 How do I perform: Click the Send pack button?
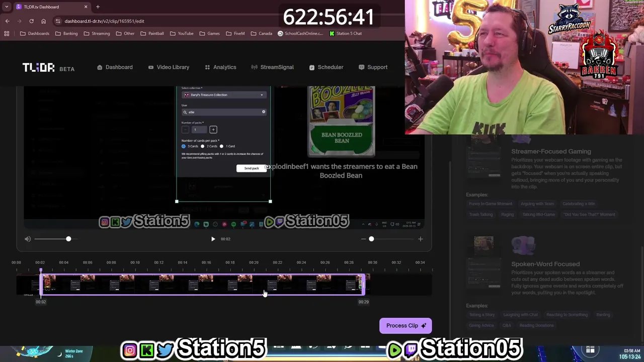252,168
